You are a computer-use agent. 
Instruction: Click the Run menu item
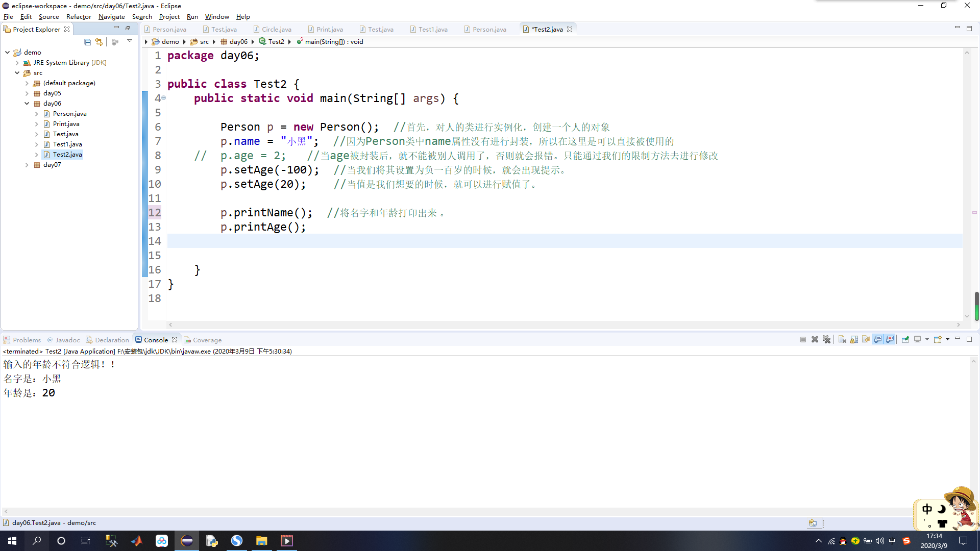(192, 16)
